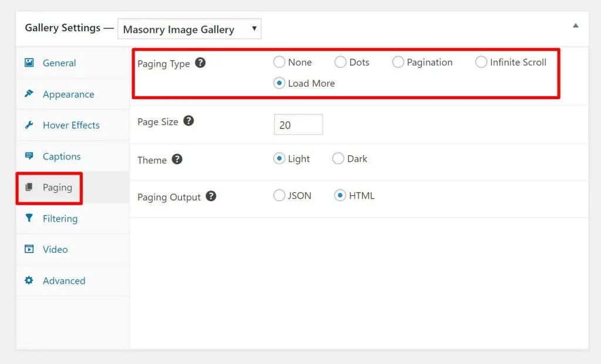Switch to the Hover Effects tab
Viewport: 601px width, 364px height.
71,125
